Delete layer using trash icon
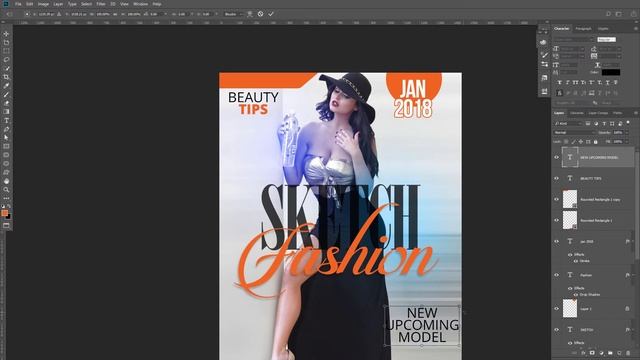The image size is (640, 360). click(628, 353)
